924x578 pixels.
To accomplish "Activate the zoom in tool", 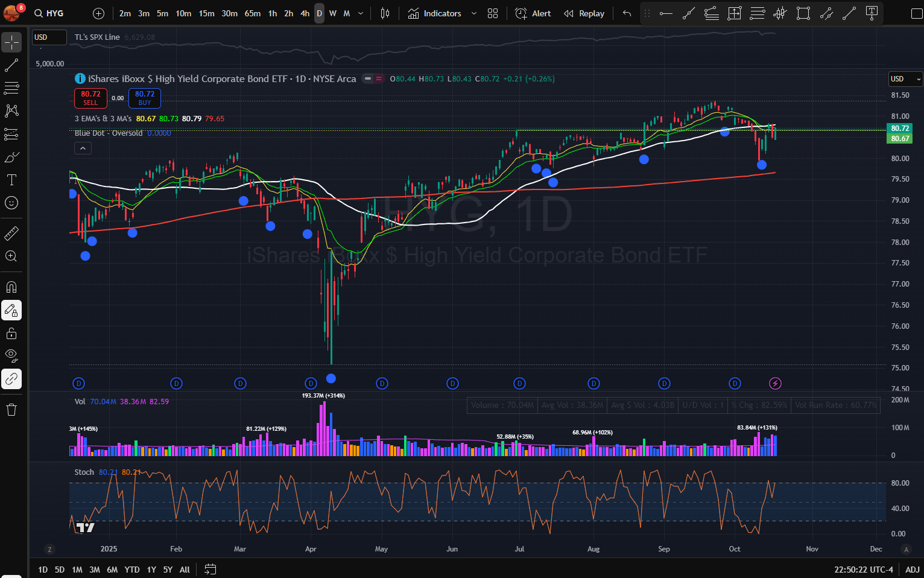I will (x=11, y=256).
